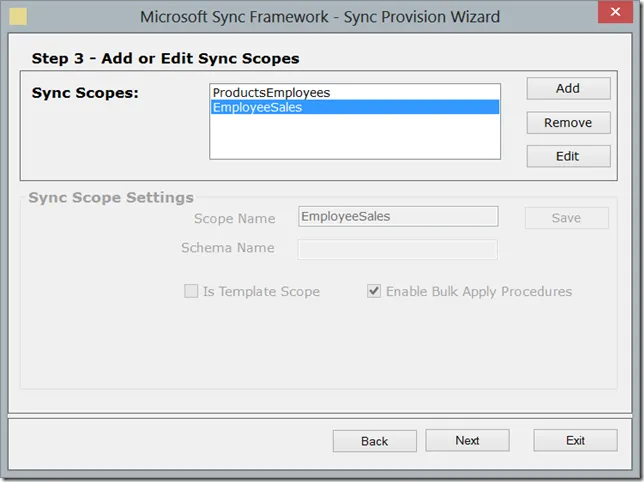Screen dimensions: 644x482
Task: Select the highlighted EmployeeSales scope entry
Action: (258, 108)
